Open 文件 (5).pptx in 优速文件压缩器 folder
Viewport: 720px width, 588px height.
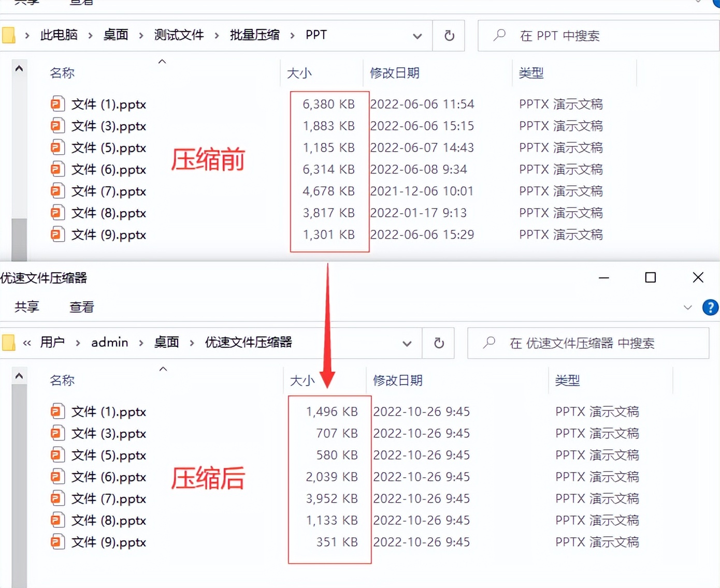[108, 455]
